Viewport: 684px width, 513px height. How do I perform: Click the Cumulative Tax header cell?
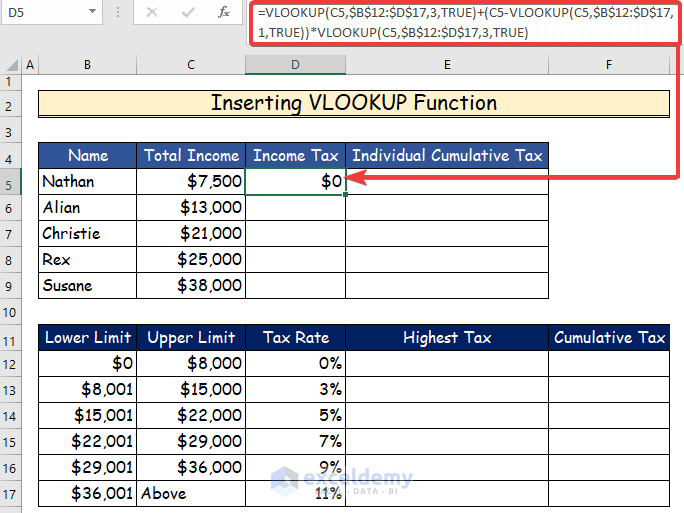click(x=609, y=338)
